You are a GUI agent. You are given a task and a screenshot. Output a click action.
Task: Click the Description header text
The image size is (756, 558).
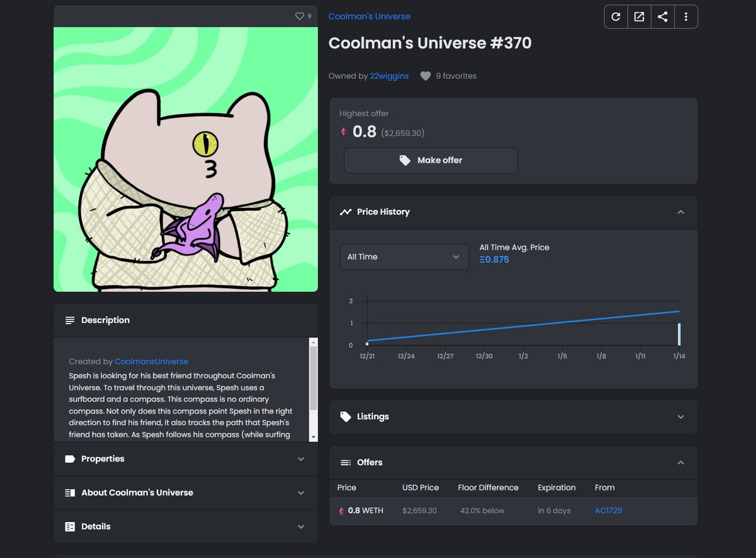pyautogui.click(x=105, y=320)
